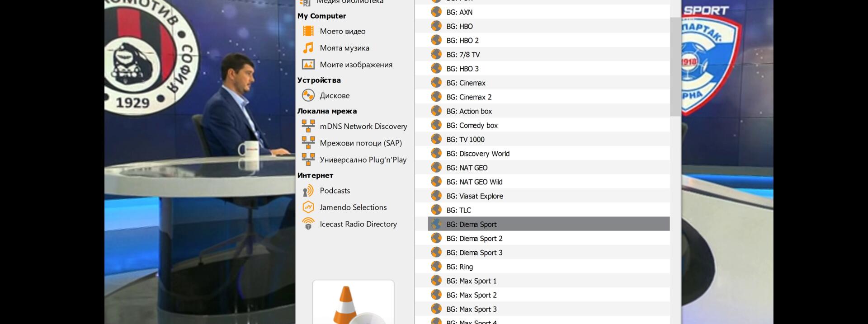This screenshot has width=868, height=324.
Task: Click the Podcasts icon
Action: 308,191
